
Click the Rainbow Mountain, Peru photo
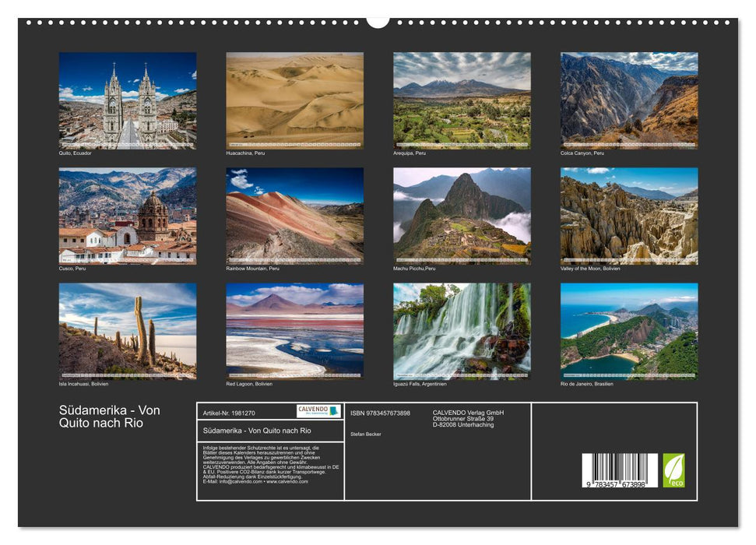pos(294,216)
